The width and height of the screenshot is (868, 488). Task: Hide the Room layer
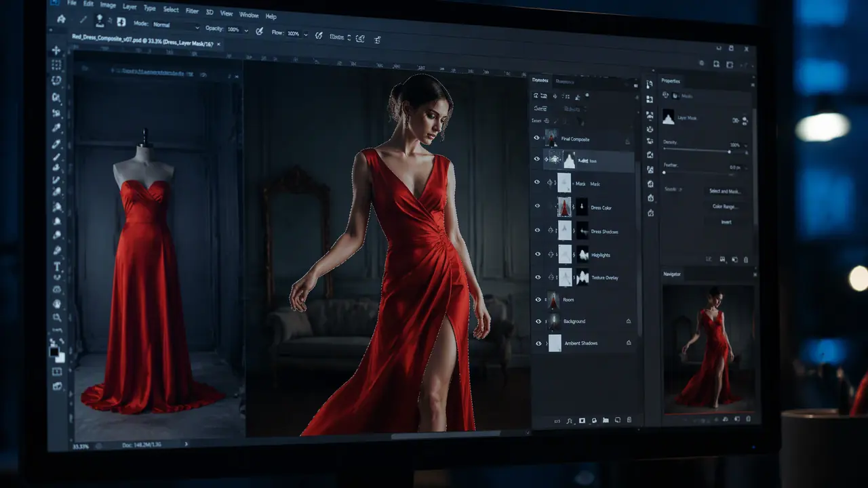[x=538, y=299]
